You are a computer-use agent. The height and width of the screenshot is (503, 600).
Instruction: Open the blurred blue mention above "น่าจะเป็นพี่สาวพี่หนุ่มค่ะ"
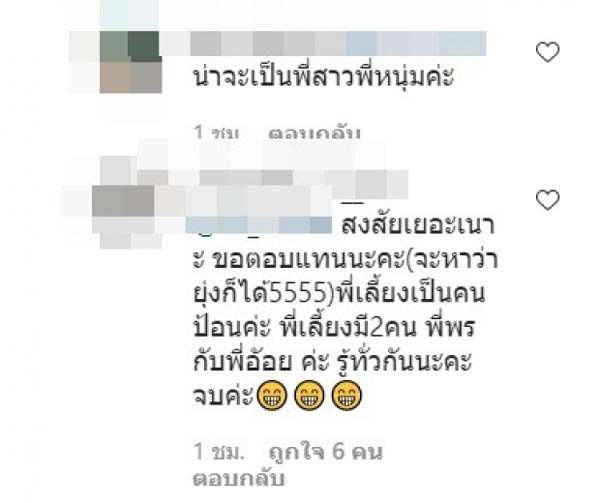[x=416, y=43]
